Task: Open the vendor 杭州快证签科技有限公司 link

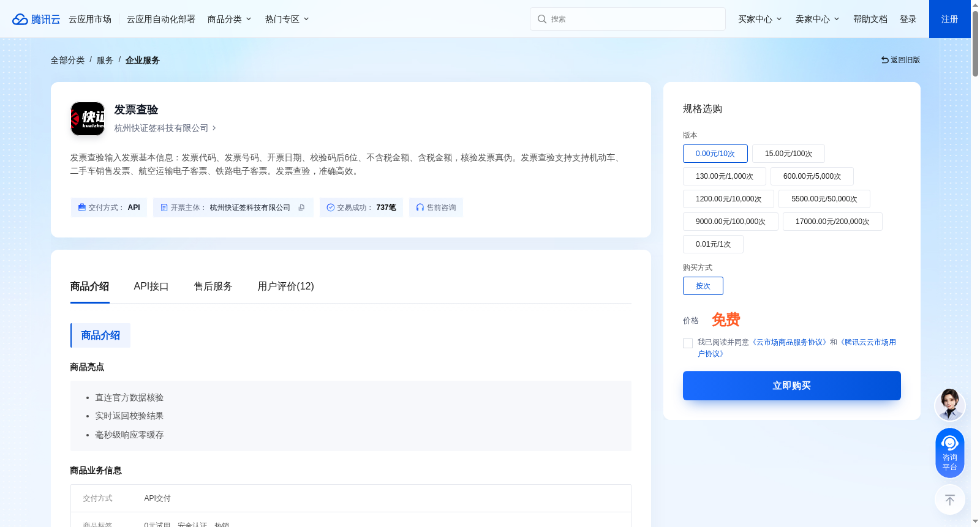Action: pos(165,128)
